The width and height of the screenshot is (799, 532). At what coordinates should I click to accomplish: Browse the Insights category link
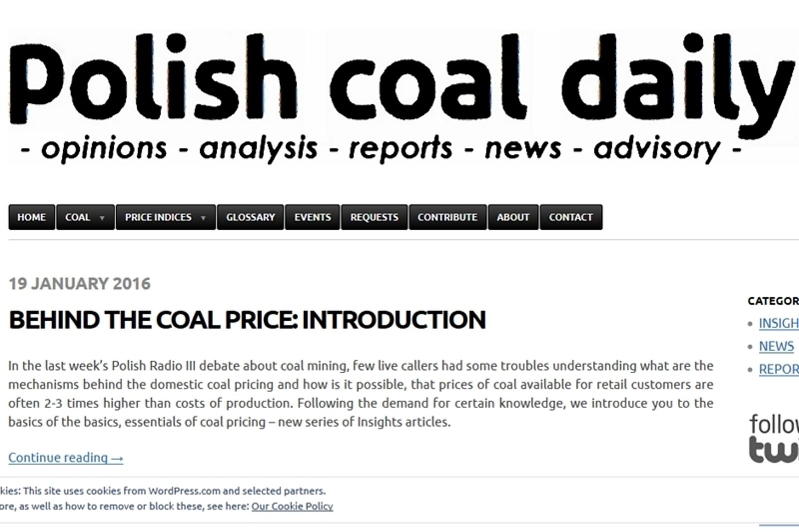(779, 323)
